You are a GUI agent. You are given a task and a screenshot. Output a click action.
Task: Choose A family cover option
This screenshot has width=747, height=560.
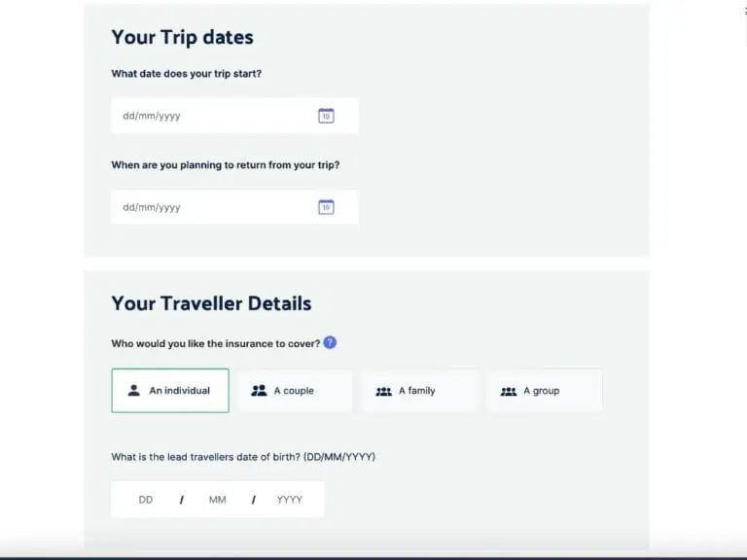coord(420,391)
